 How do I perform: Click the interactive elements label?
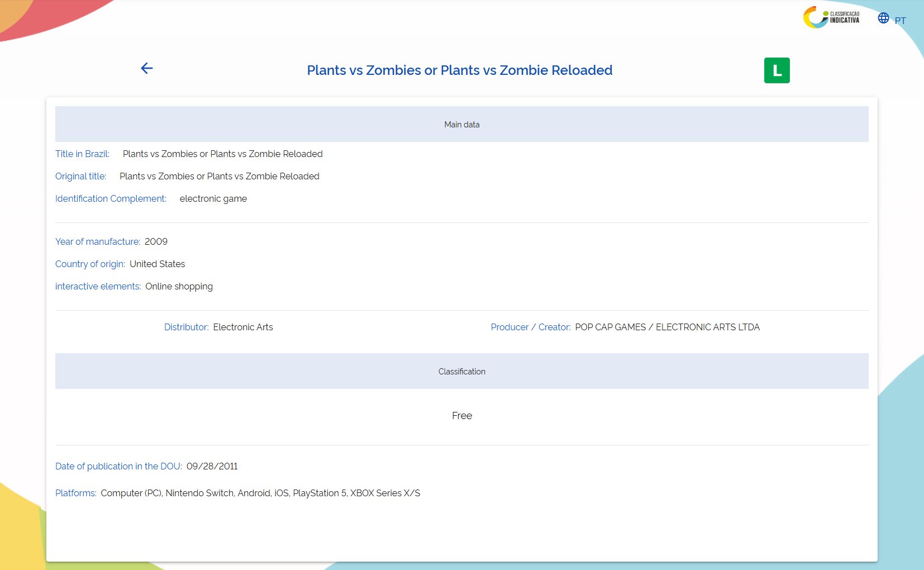98,287
